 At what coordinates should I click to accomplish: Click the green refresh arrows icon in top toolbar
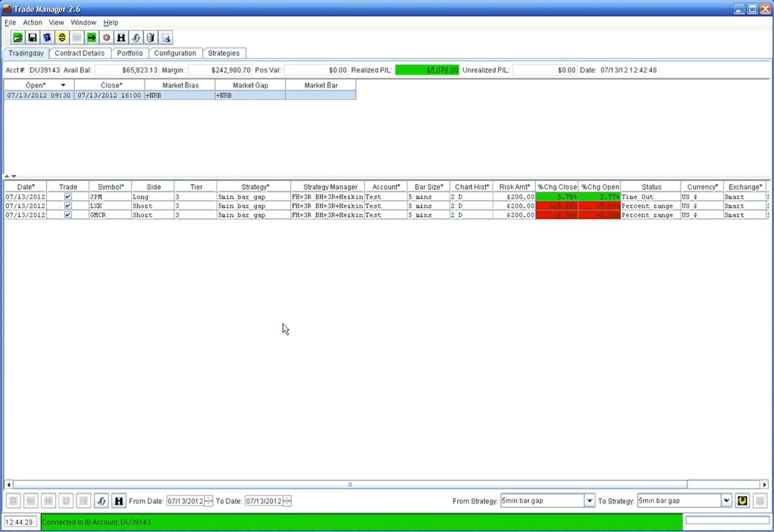136,37
